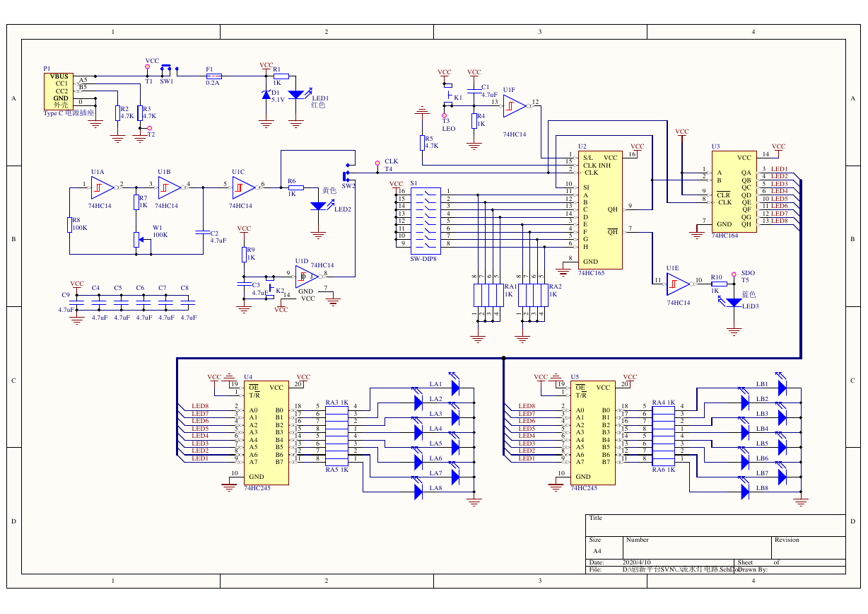Image resolution: width=868 pixels, height=614 pixels.
Task: Click the U1E inverter gate symbol
Action: 678,283
